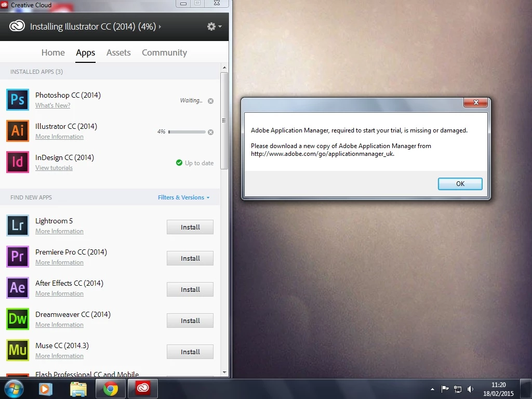532x399 pixels.
Task: Click the Waiting... status text
Action: (x=191, y=101)
